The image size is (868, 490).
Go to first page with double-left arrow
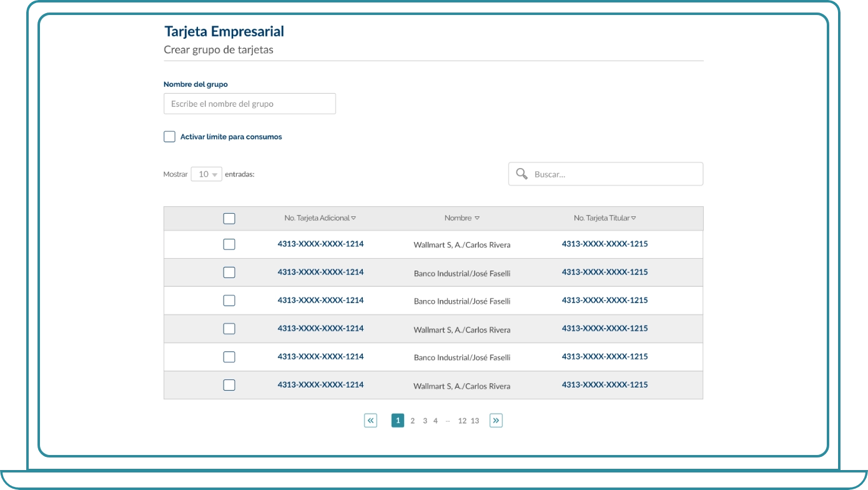(371, 421)
